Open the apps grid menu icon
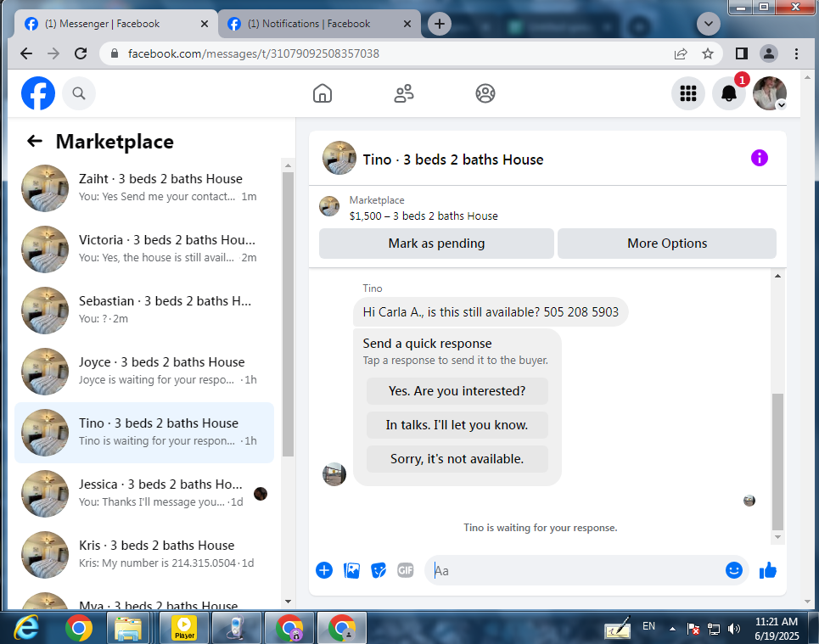This screenshot has width=819, height=644. 688,93
